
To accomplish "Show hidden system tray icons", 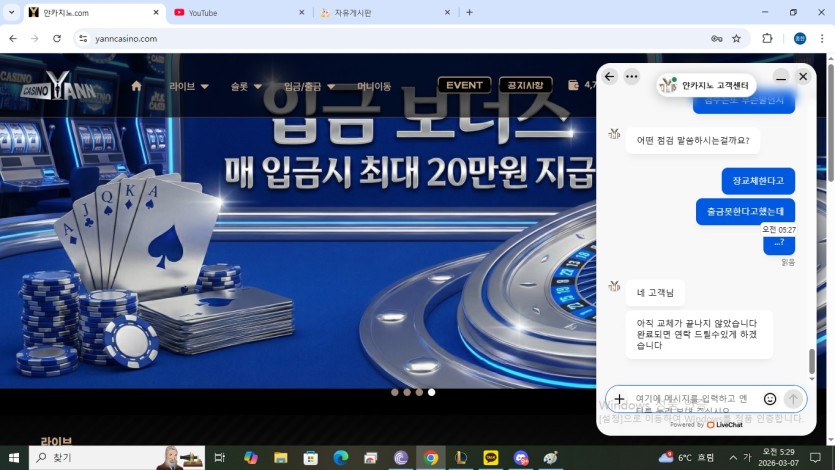I will pos(733,458).
